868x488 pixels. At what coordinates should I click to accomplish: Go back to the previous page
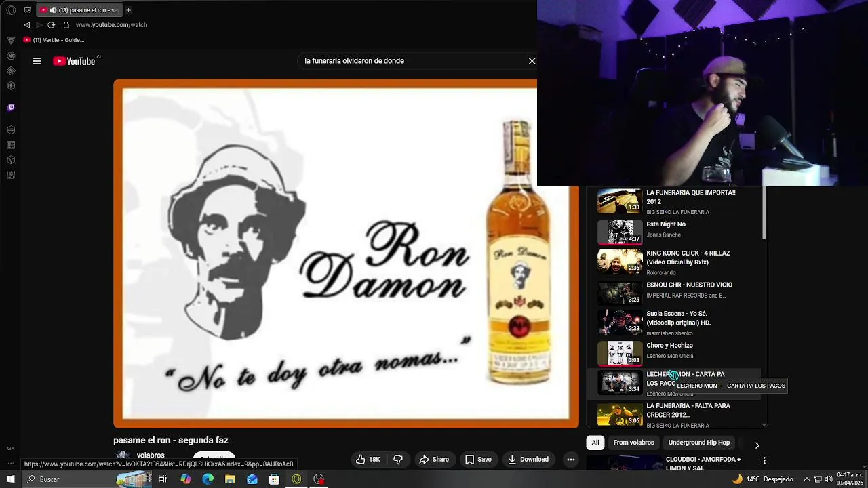pyautogui.click(x=26, y=25)
